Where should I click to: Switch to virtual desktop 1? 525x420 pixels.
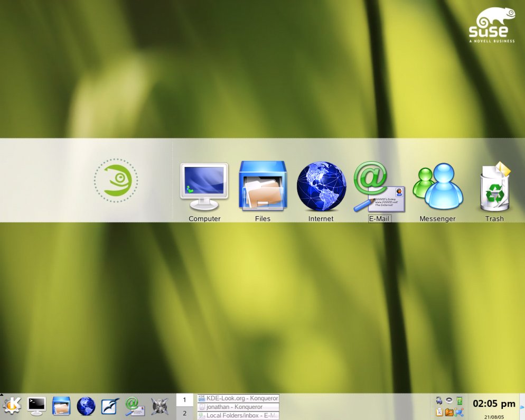(184, 400)
